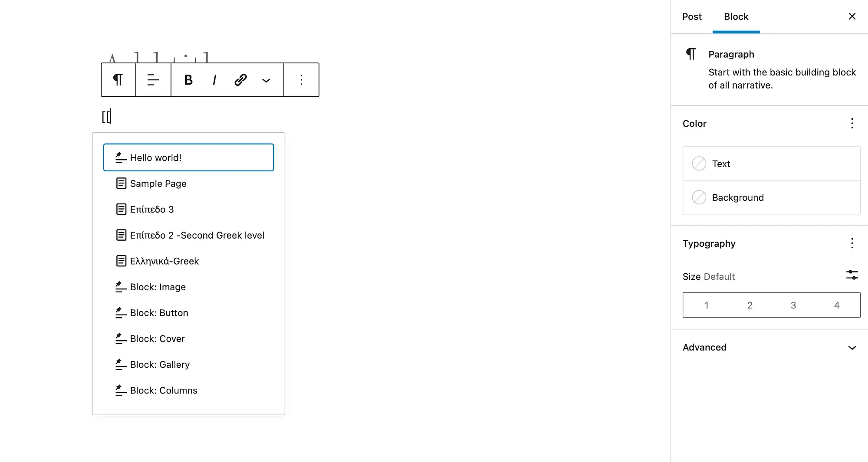This screenshot has height=462, width=868.
Task: Open block options three-dot menu in toolbar
Action: click(301, 80)
